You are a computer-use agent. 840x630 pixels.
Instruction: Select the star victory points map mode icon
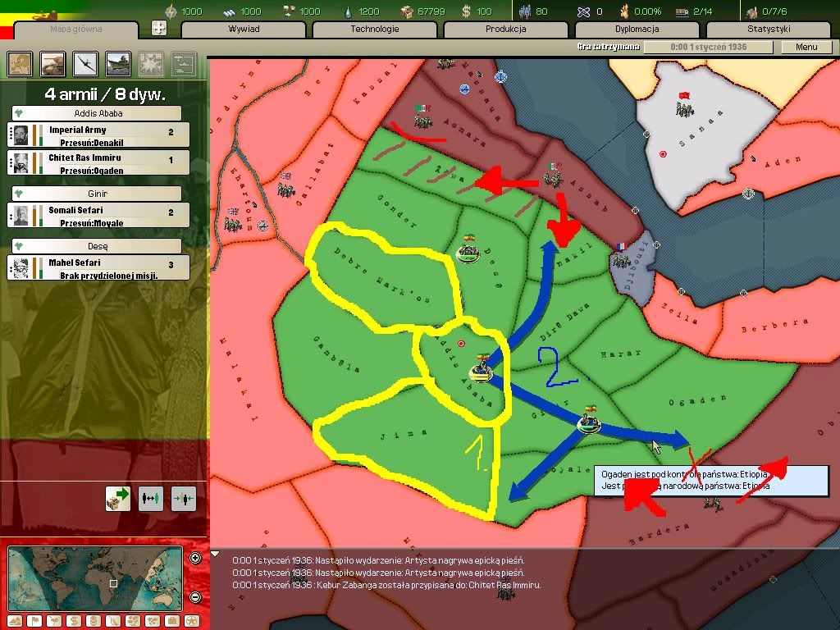[191, 621]
